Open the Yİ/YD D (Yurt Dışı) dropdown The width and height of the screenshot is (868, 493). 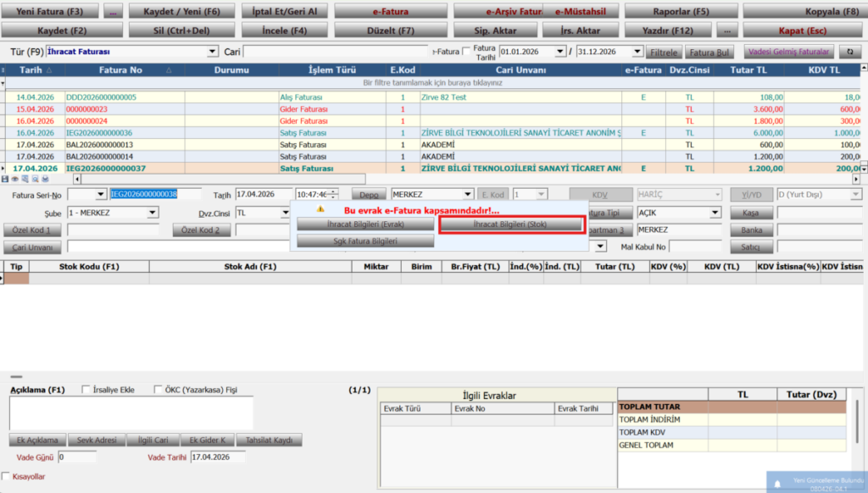855,195
